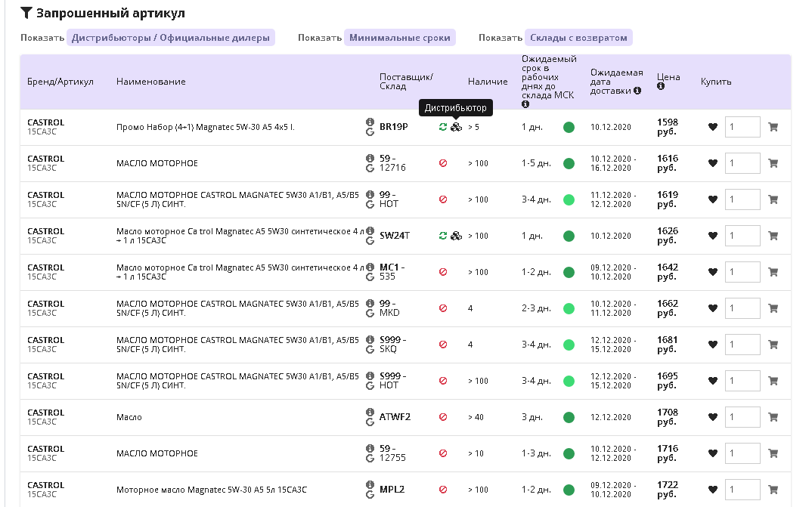Image resolution: width=812 pixels, height=507 pixels.
Task: Open supplier info icon for SW24T
Action: click(370, 230)
